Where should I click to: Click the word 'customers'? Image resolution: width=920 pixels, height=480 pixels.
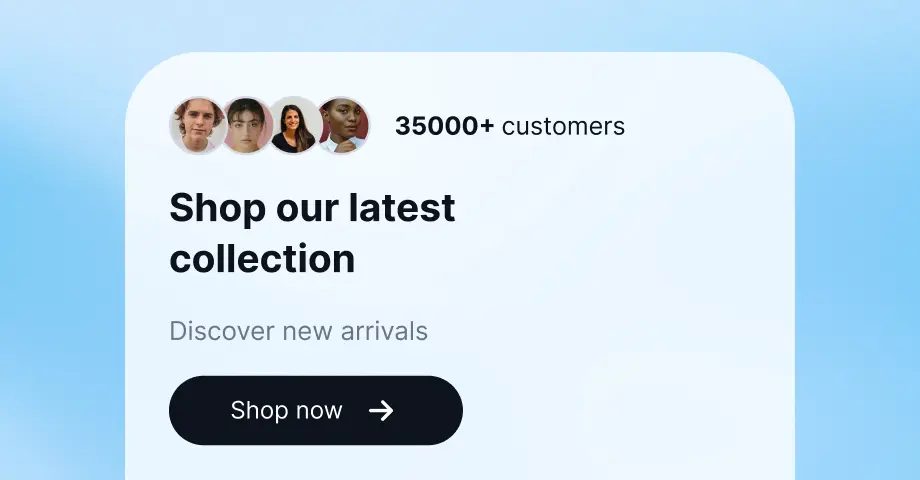[563, 127]
